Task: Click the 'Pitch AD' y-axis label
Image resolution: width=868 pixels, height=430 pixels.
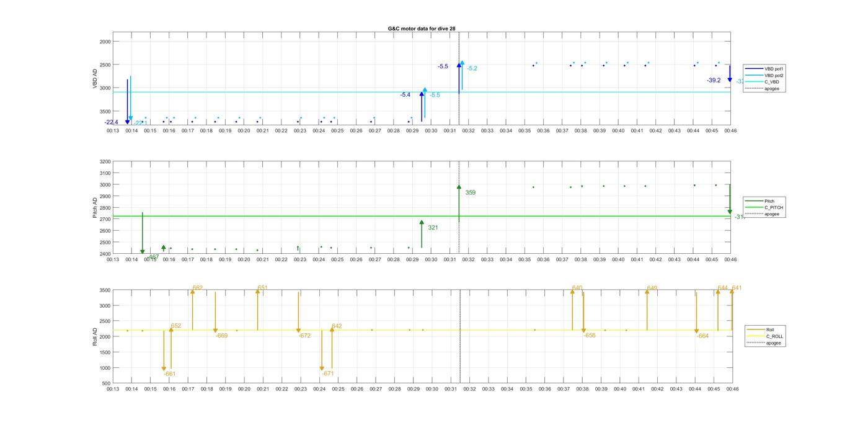Action: point(95,207)
